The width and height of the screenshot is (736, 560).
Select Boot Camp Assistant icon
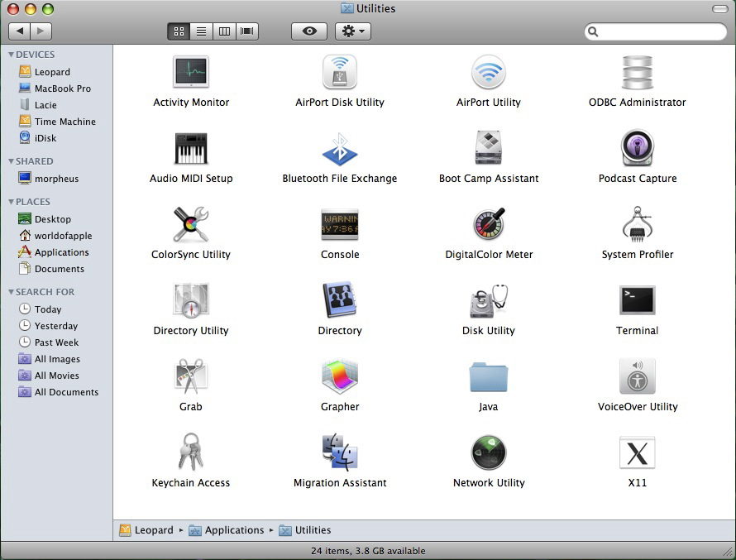click(488, 148)
